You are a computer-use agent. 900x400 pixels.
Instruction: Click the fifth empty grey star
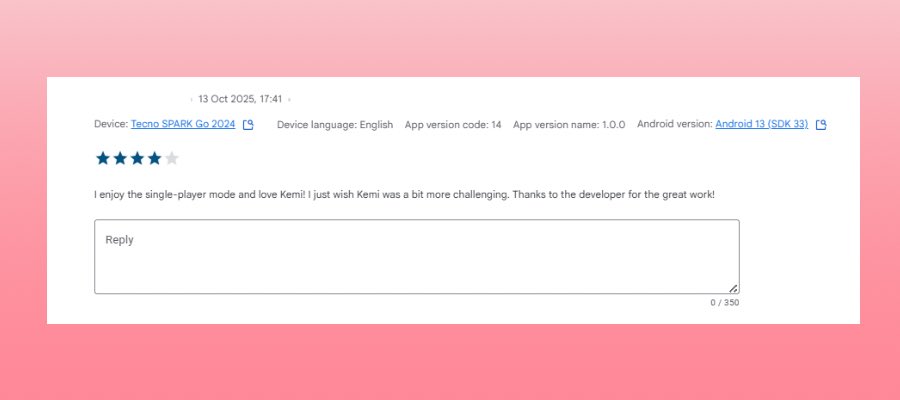172,158
